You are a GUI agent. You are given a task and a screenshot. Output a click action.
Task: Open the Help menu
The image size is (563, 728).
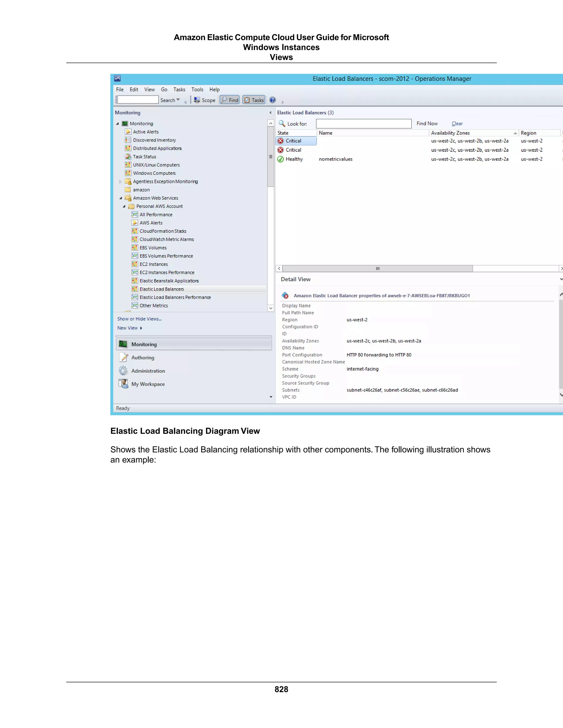point(214,89)
